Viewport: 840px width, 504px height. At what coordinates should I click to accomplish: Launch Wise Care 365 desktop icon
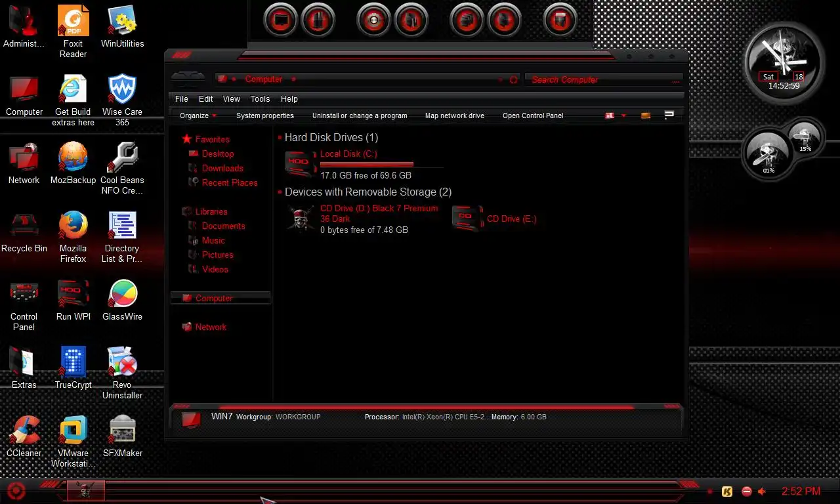[x=122, y=100]
